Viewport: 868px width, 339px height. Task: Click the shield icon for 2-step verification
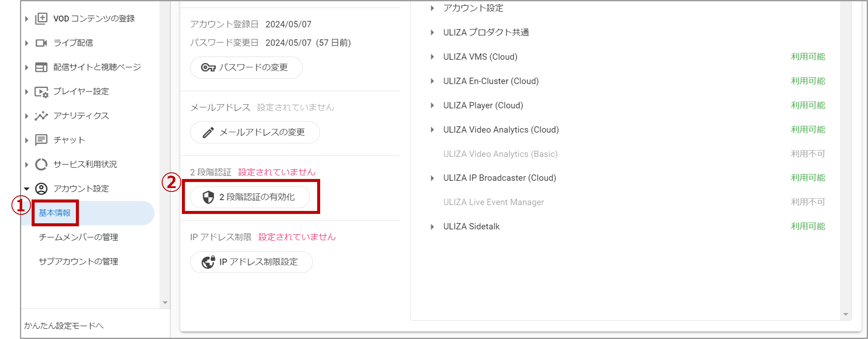click(208, 197)
